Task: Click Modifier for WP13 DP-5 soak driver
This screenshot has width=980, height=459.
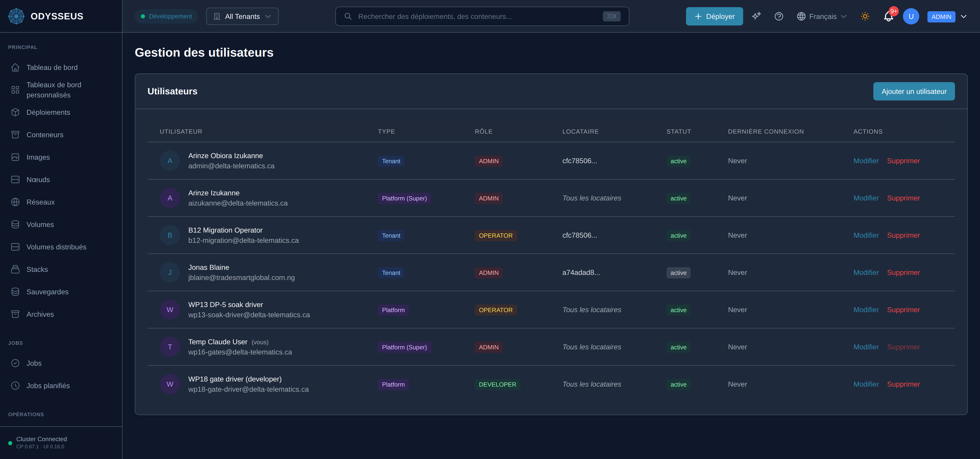Action: (x=866, y=310)
